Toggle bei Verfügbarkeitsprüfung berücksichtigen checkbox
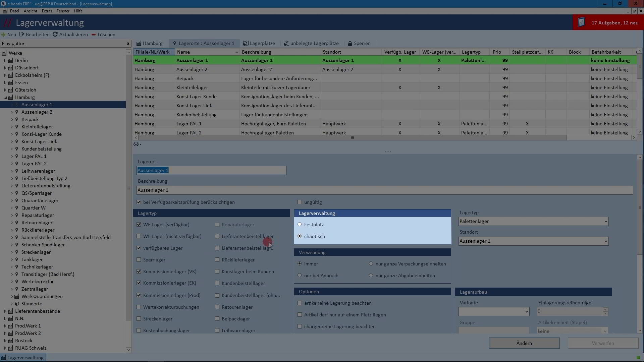The image size is (644, 362). 139,202
